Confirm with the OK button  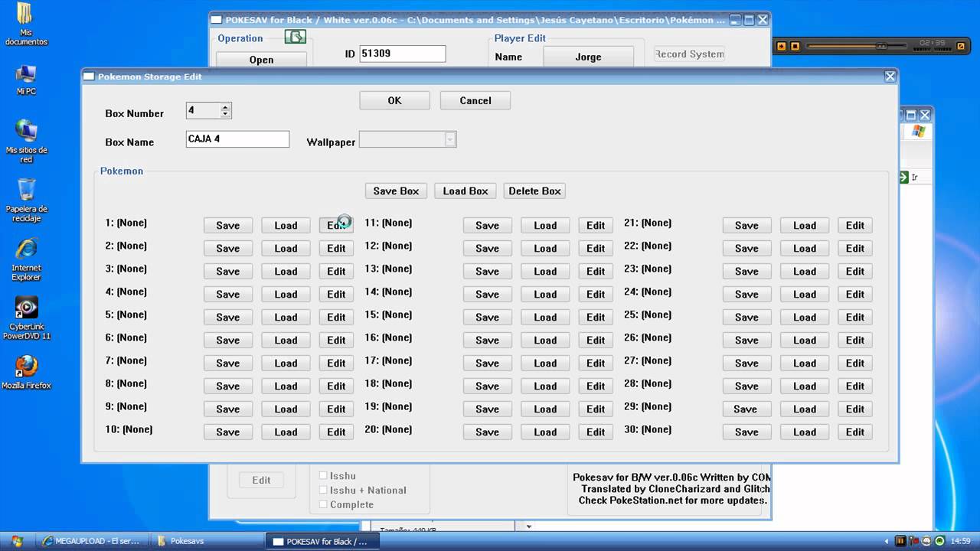tap(394, 100)
